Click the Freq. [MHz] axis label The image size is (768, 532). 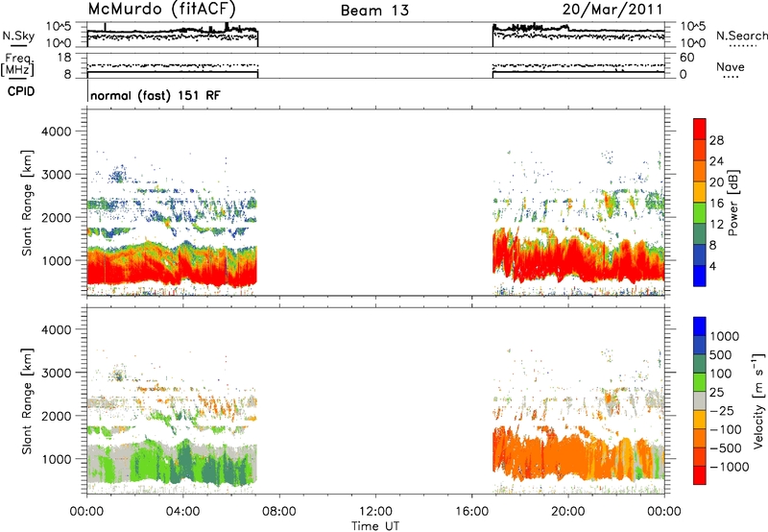coord(18,64)
